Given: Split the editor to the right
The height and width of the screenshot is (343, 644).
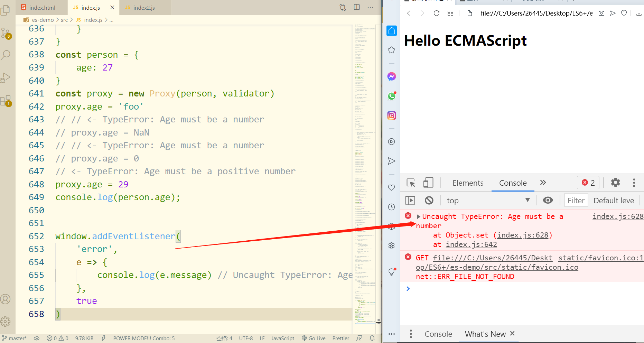Looking at the screenshot, I should pos(357,7).
